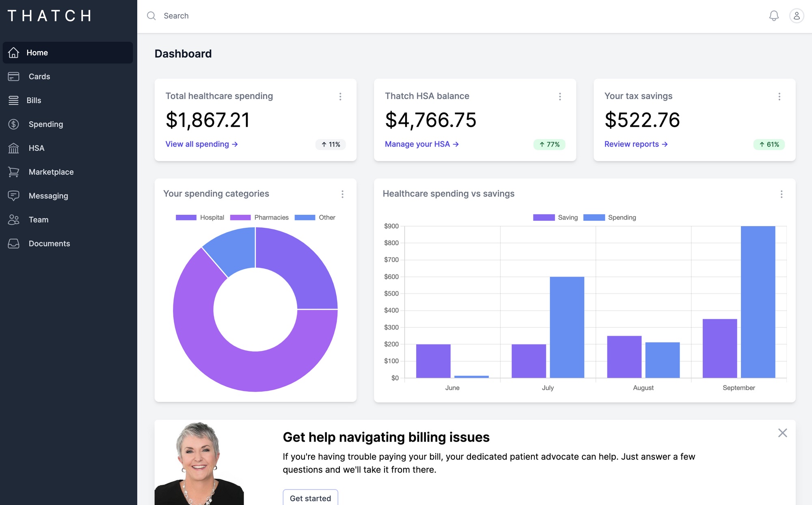This screenshot has height=505, width=812.
Task: Go to Spending in sidebar
Action: coord(45,124)
